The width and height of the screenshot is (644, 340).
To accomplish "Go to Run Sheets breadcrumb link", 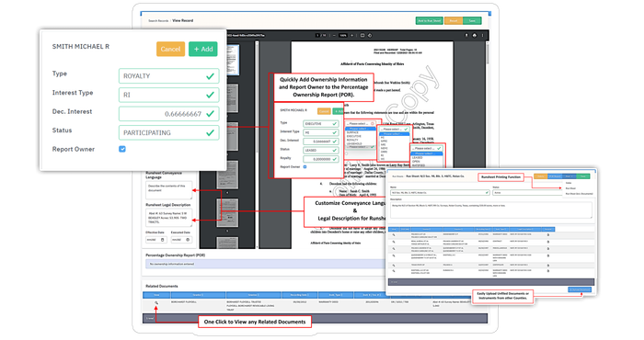I will 398,176.
